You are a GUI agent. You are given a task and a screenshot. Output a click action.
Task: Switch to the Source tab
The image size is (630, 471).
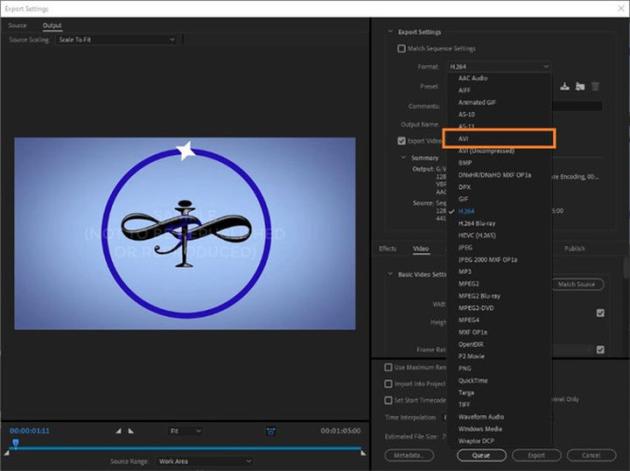[x=17, y=25]
